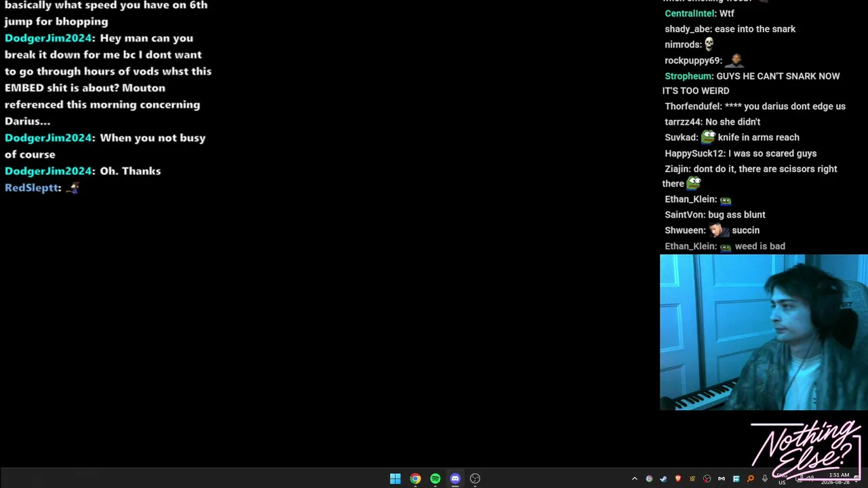This screenshot has width=868, height=488.
Task: Show hidden tray icons with the chevron
Action: click(x=635, y=479)
